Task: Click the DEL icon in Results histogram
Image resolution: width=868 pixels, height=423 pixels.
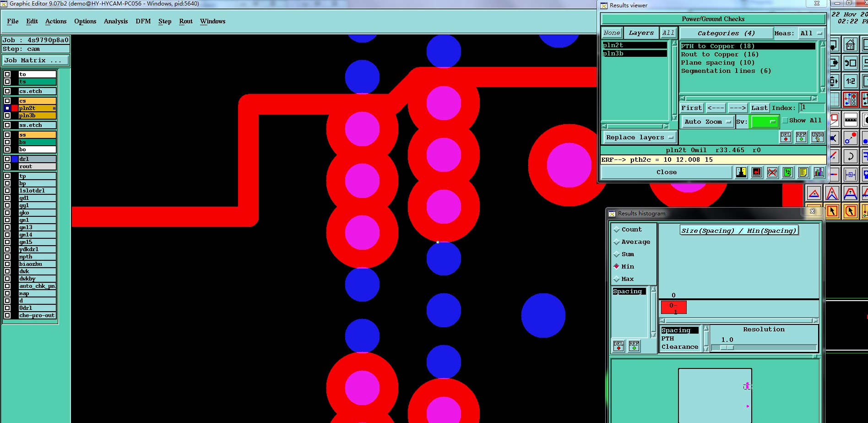Action: coord(618,346)
